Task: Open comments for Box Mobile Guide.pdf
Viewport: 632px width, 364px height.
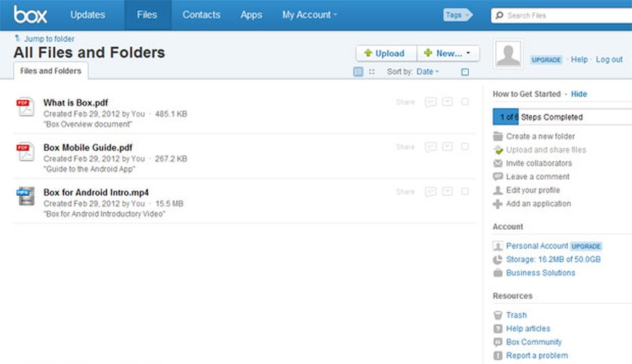Action: (430, 146)
